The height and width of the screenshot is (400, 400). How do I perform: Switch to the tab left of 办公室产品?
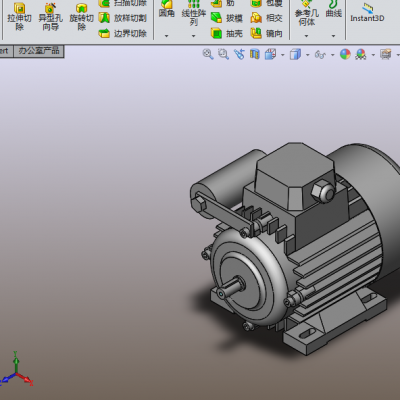pyautogui.click(x=6, y=51)
